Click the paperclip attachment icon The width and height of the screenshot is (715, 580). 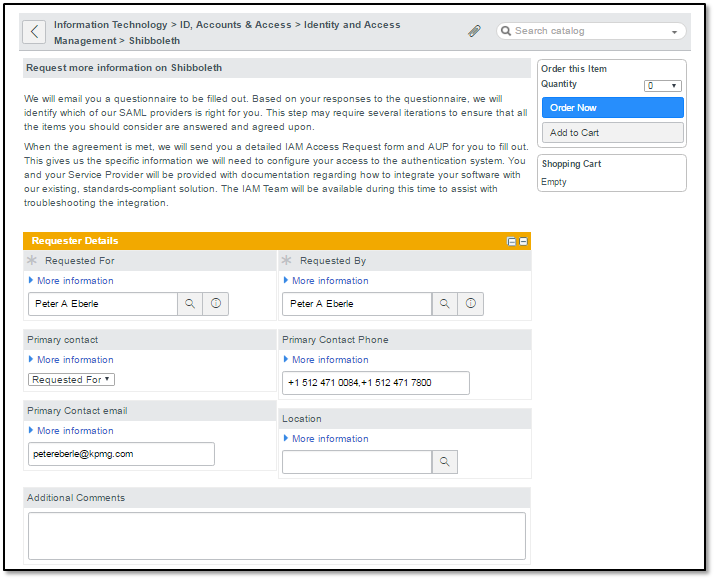click(474, 31)
